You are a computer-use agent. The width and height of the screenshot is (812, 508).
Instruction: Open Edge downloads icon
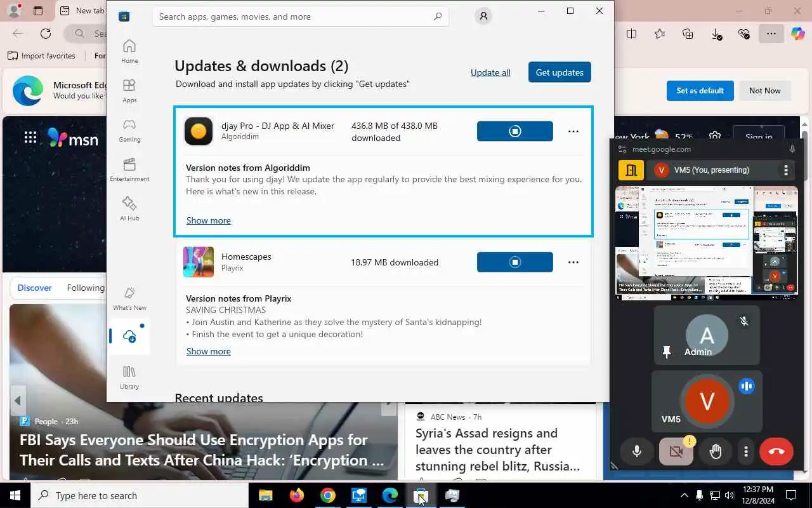716,34
